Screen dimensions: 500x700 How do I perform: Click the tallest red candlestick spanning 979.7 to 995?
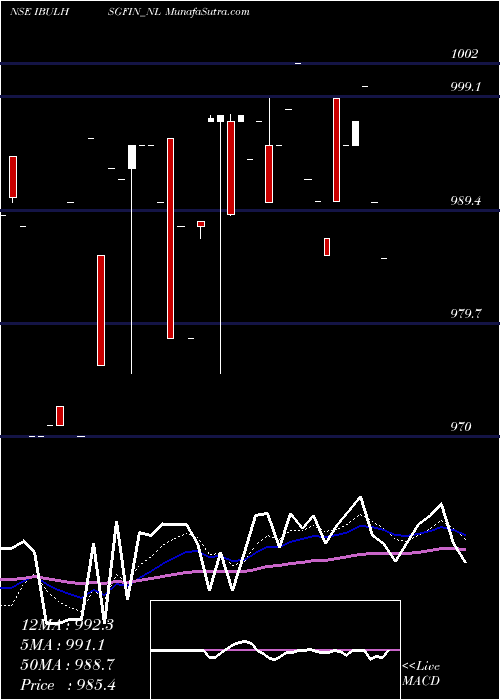coord(171,238)
